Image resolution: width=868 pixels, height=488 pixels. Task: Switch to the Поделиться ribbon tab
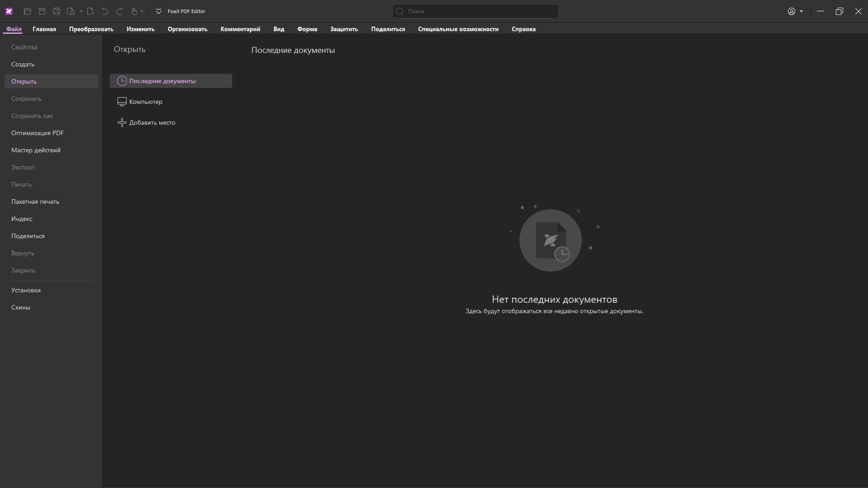388,29
